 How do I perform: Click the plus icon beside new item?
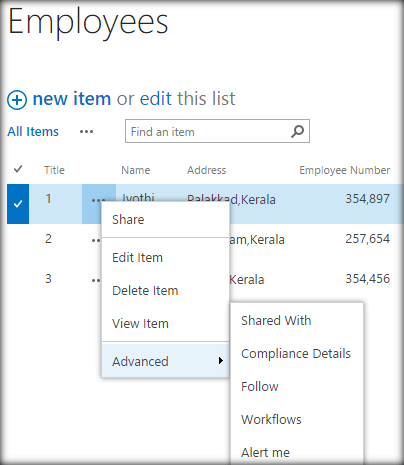point(17,100)
